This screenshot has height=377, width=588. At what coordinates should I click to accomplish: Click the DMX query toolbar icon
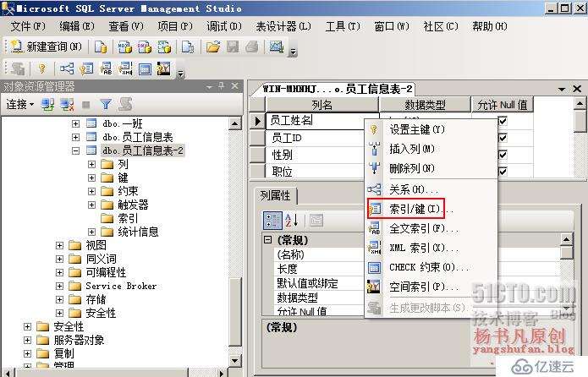pos(145,46)
